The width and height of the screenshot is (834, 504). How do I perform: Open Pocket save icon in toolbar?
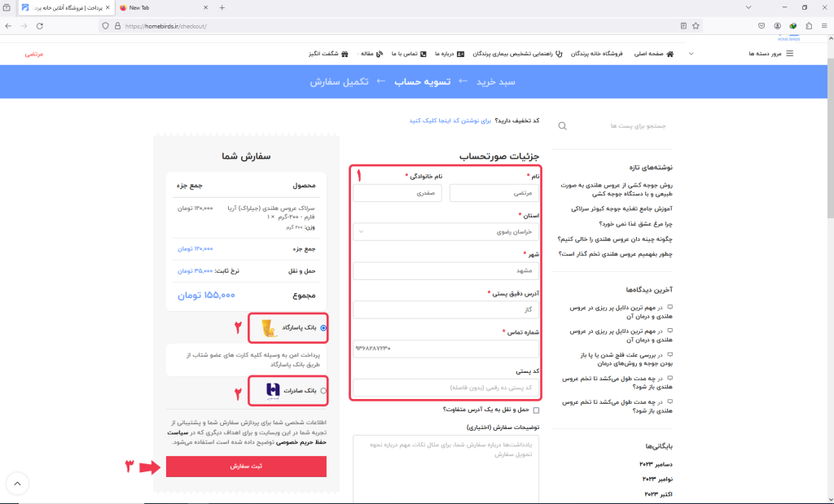(762, 25)
